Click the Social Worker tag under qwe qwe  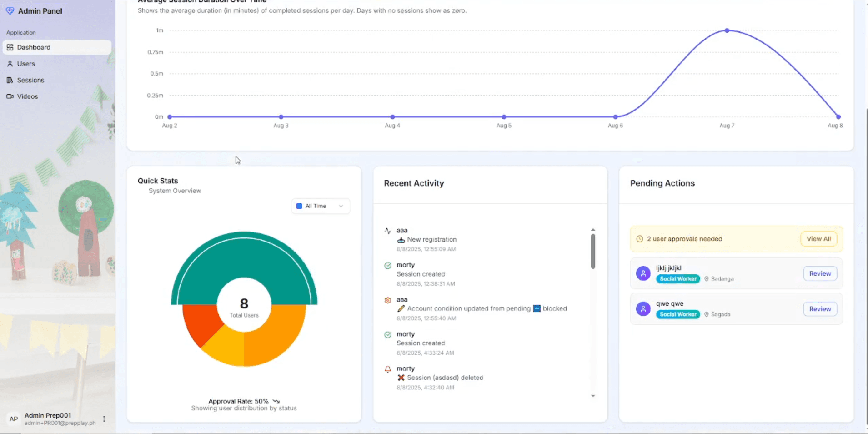coord(677,314)
